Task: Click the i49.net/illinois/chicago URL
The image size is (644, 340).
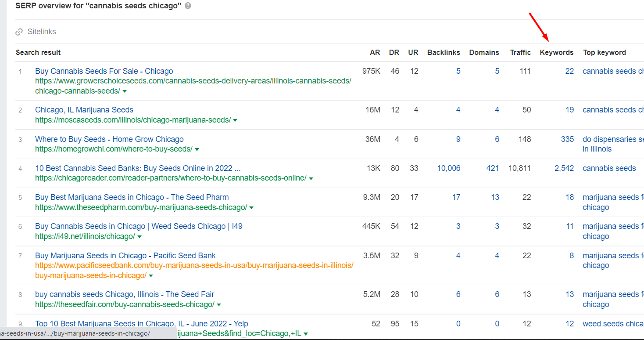Action: pos(85,236)
